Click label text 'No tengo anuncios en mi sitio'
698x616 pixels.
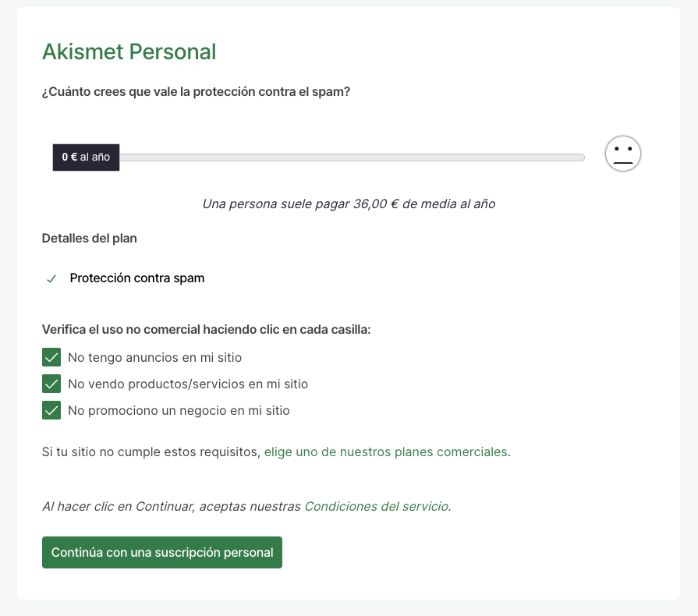coord(154,358)
